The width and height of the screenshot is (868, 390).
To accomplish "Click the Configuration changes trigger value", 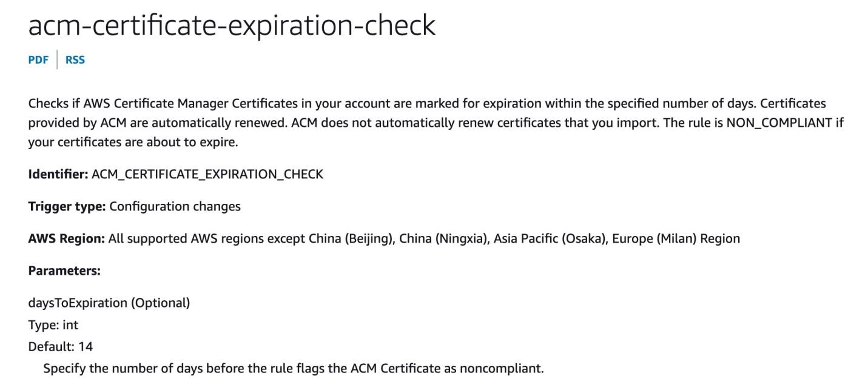I will click(x=175, y=206).
